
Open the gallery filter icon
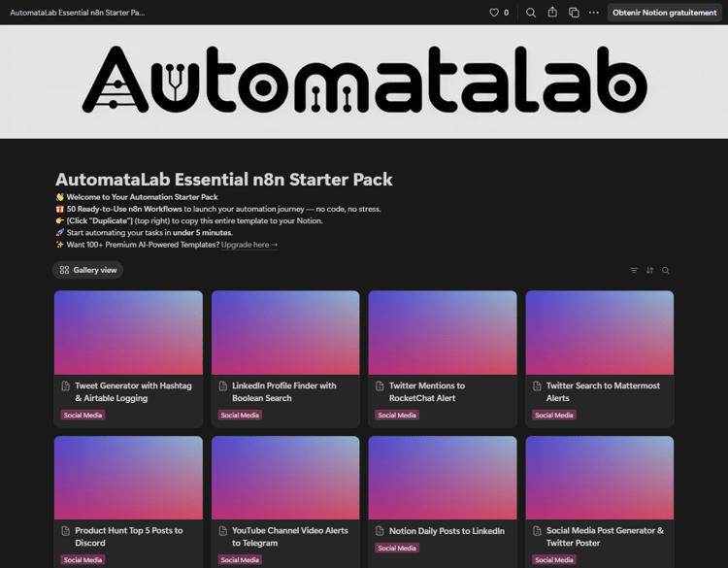tap(634, 270)
